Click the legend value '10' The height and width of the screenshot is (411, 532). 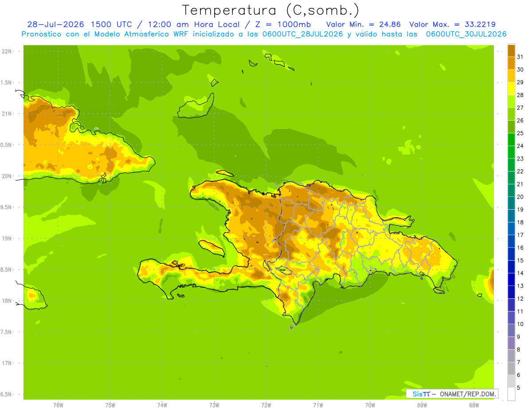click(x=520, y=324)
